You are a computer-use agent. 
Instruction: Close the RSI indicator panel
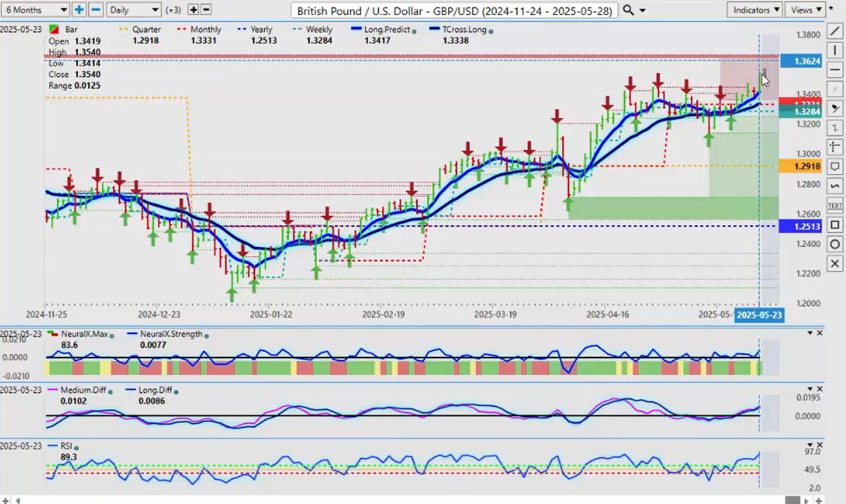(819, 445)
